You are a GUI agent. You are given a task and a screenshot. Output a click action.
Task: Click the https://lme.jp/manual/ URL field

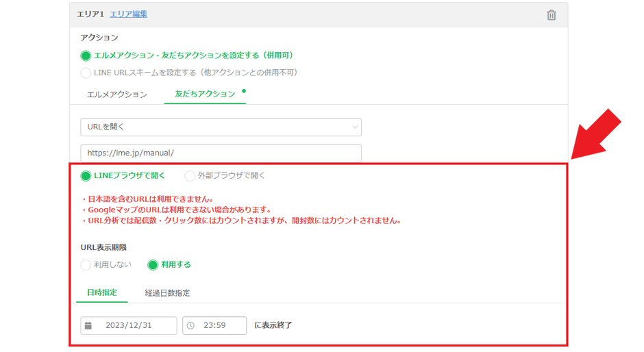pyautogui.click(x=221, y=153)
